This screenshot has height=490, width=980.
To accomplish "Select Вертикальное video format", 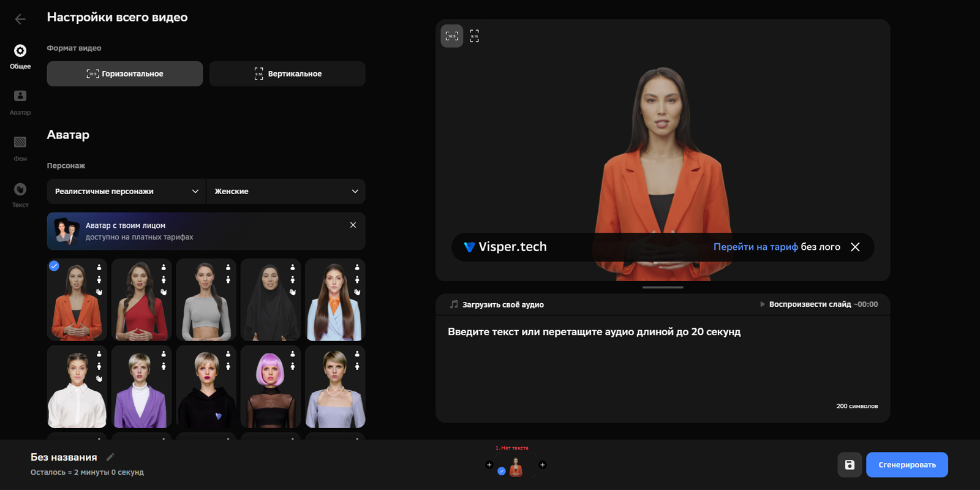I will pos(287,73).
